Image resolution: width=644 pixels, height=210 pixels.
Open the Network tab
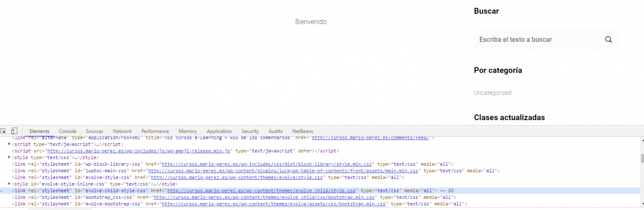click(x=122, y=131)
